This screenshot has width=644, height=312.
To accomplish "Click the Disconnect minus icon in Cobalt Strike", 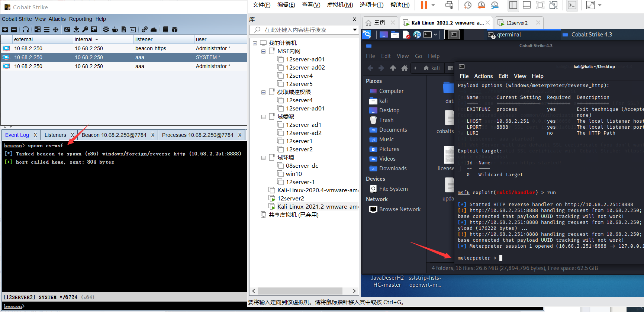I will pyautogui.click(x=14, y=29).
